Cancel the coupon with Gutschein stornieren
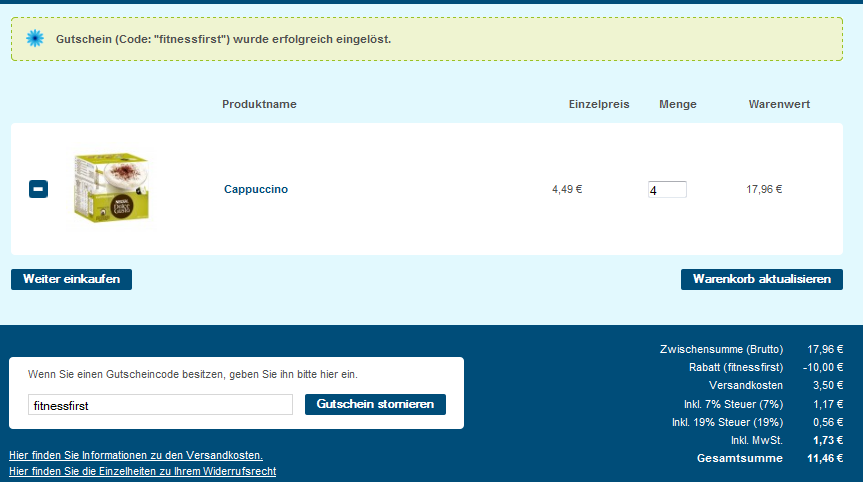 [375, 404]
